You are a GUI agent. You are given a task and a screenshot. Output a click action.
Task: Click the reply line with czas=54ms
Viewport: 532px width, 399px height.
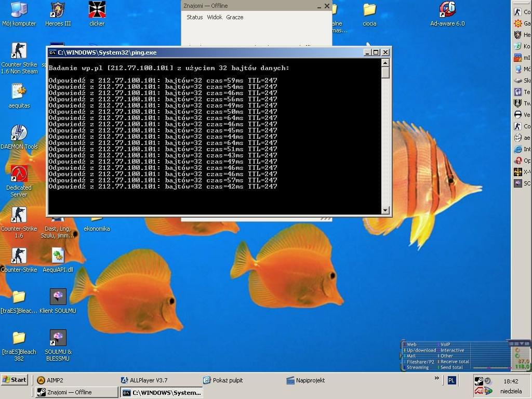163,87
